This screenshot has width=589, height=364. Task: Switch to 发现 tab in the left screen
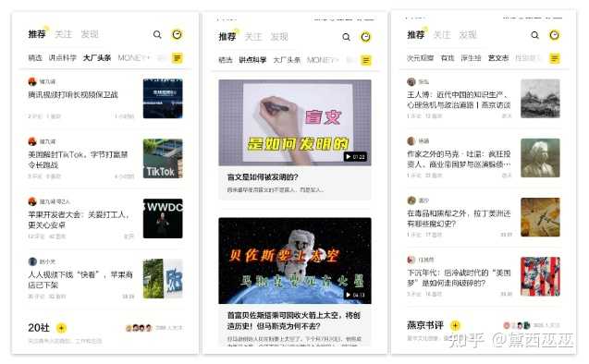(90, 34)
